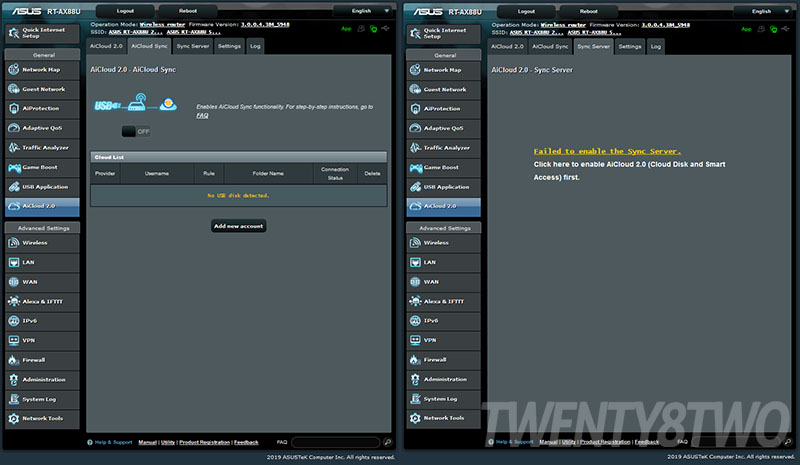
Task: Switch to Log tab in right window
Action: click(x=656, y=46)
